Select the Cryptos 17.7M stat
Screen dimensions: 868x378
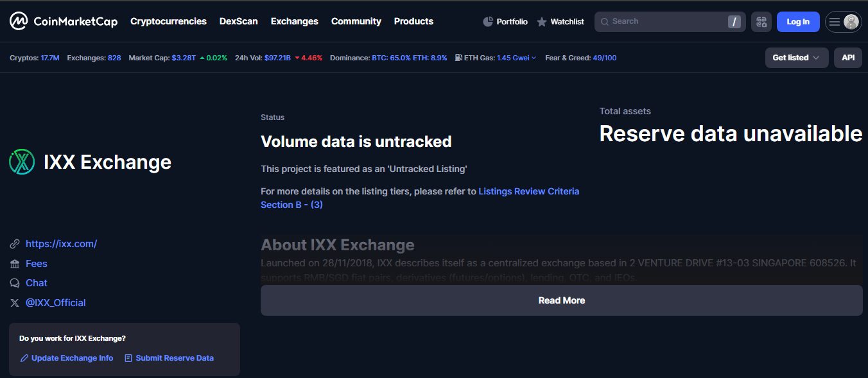[34, 58]
